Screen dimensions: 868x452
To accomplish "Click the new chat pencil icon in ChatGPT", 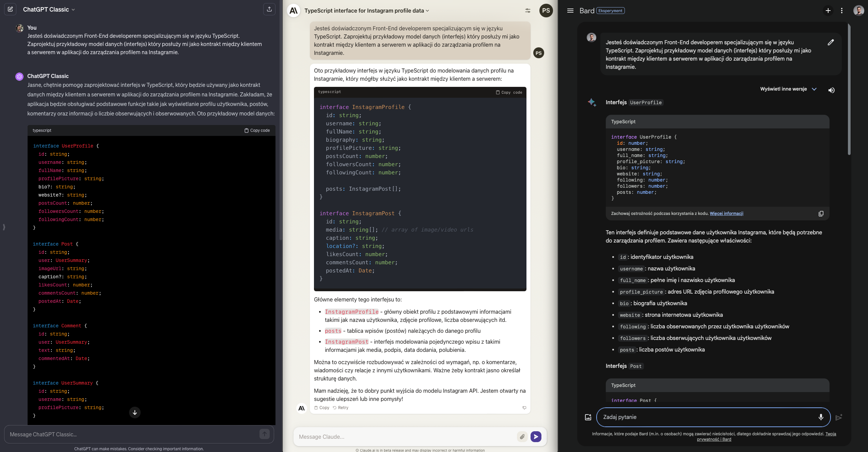I will pos(10,9).
